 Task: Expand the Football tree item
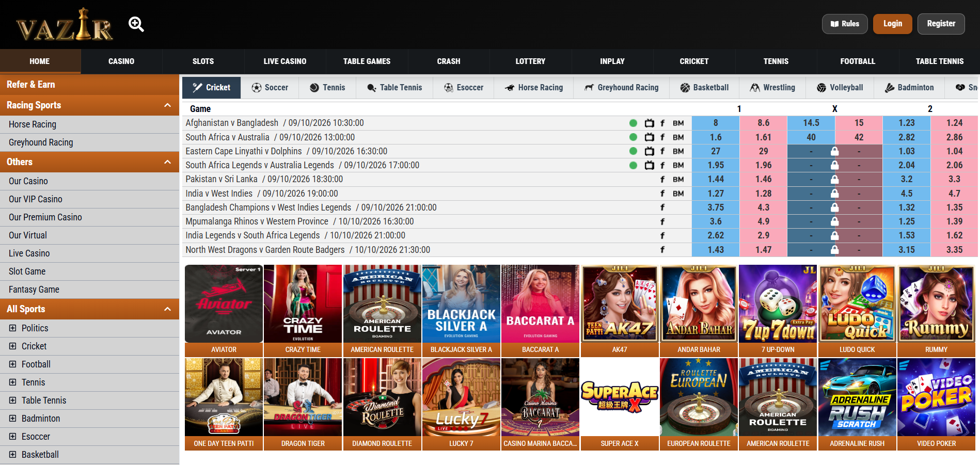12,364
